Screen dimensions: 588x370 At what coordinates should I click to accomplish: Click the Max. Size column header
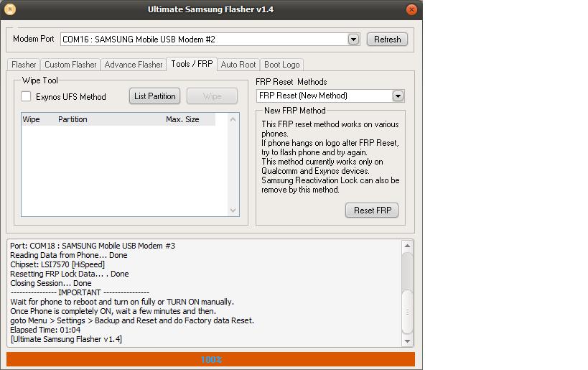pyautogui.click(x=182, y=119)
